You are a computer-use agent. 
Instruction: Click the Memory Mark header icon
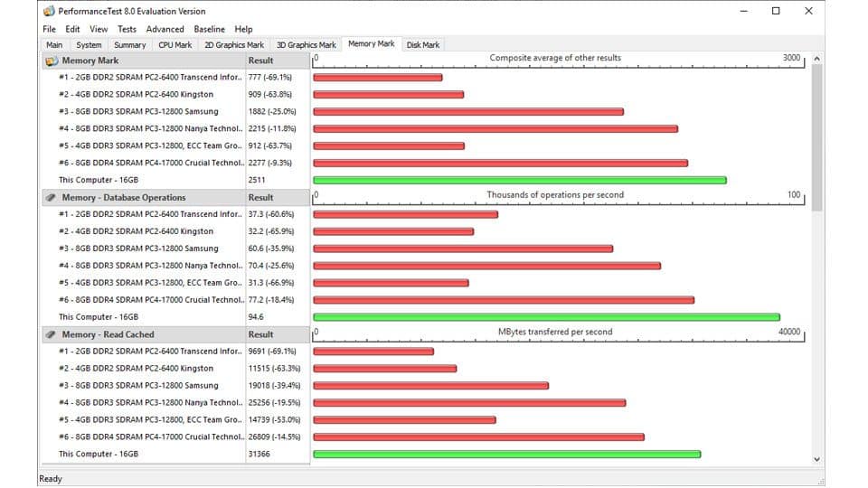51,61
